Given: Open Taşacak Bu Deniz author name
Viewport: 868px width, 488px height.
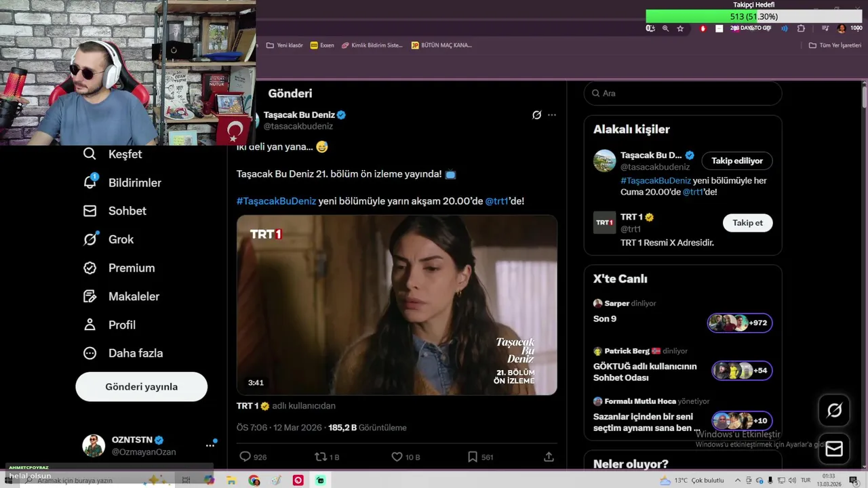Looking at the screenshot, I should 300,115.
